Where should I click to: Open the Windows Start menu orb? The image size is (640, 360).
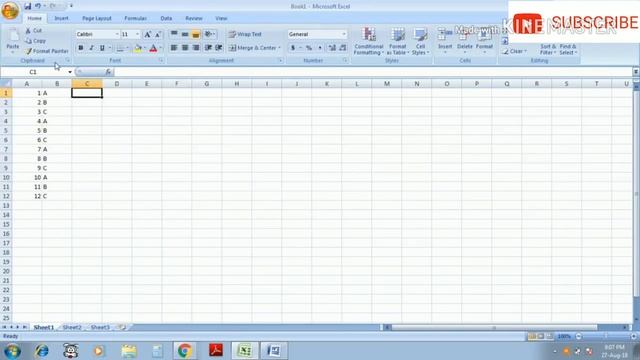point(12,351)
